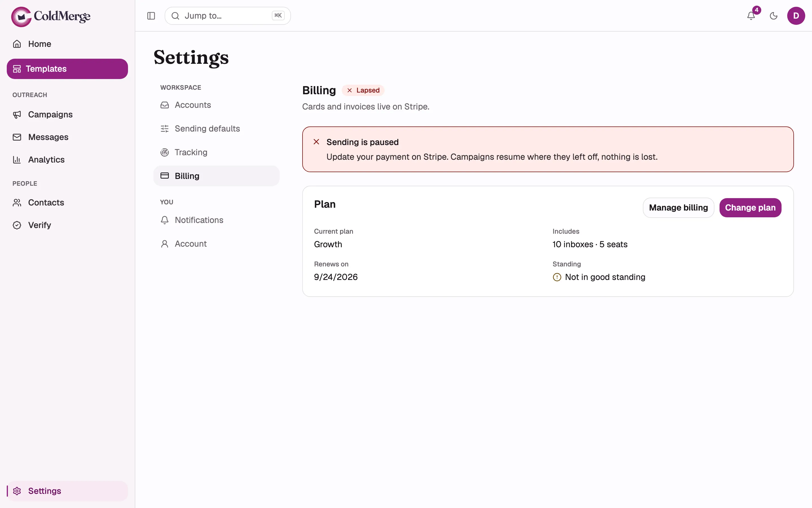Open the user avatar D menu
The height and width of the screenshot is (508, 812).
coord(796,16)
